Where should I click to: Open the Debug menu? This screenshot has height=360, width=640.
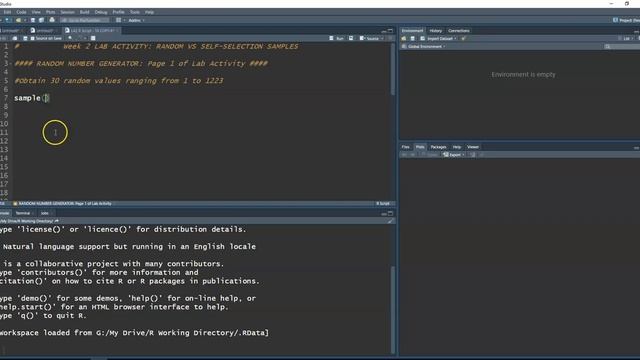click(101, 12)
